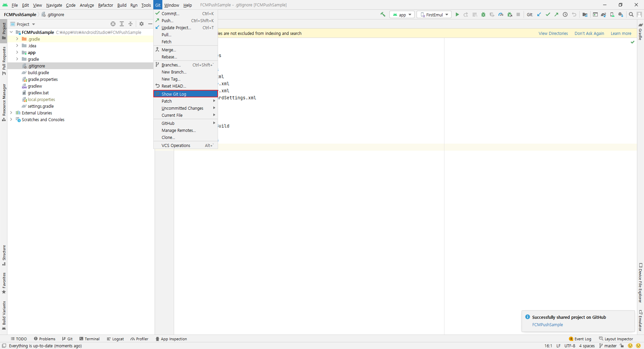Click the Run Configurations list icon

475,14
